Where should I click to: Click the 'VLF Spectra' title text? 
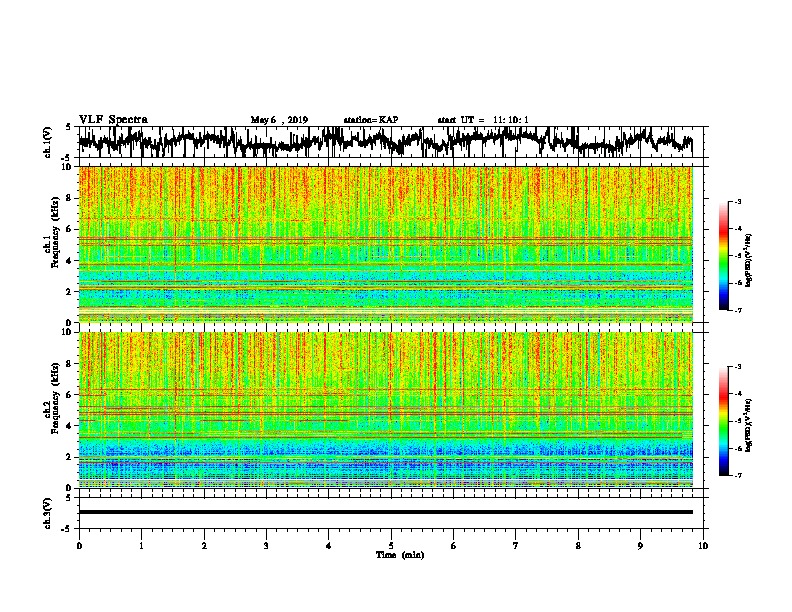click(113, 119)
